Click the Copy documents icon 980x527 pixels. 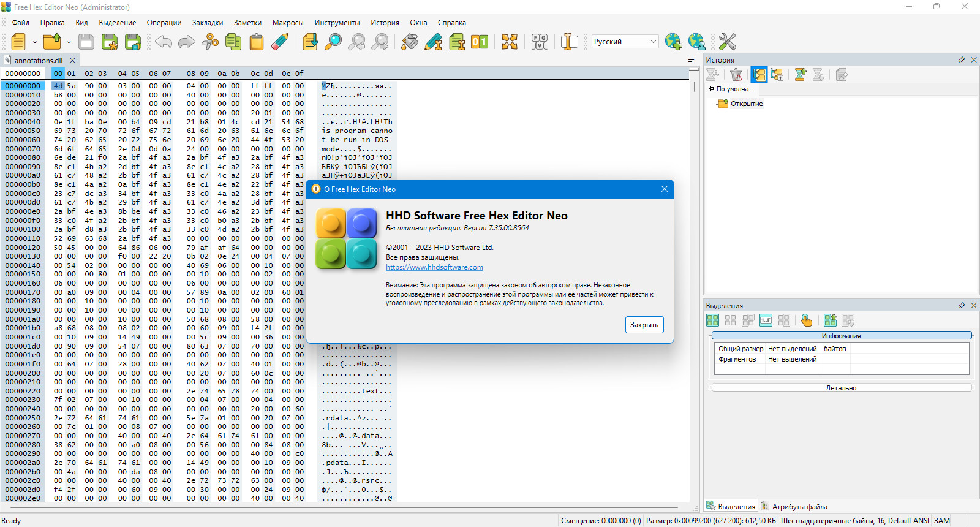pos(233,42)
